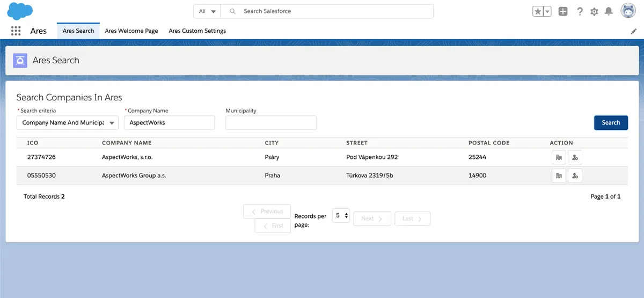
Task: Click the First page button
Action: click(273, 226)
